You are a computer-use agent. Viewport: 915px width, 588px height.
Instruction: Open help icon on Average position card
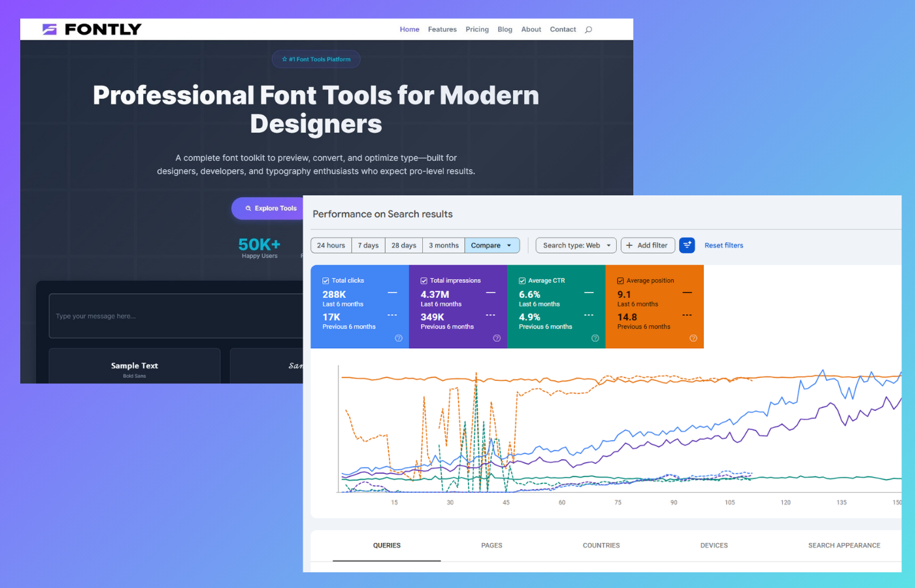[693, 338]
